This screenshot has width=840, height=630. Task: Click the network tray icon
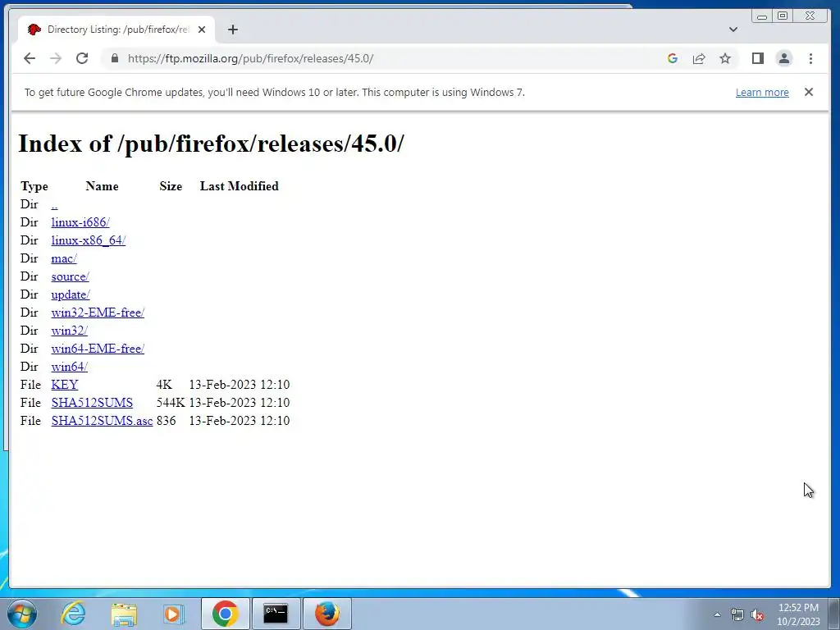737,614
